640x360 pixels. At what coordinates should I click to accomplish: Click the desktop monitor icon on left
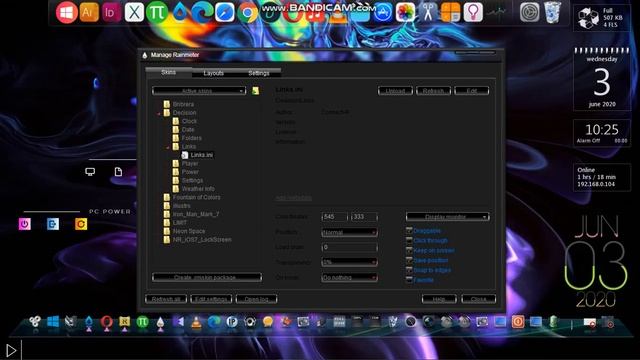click(x=90, y=172)
